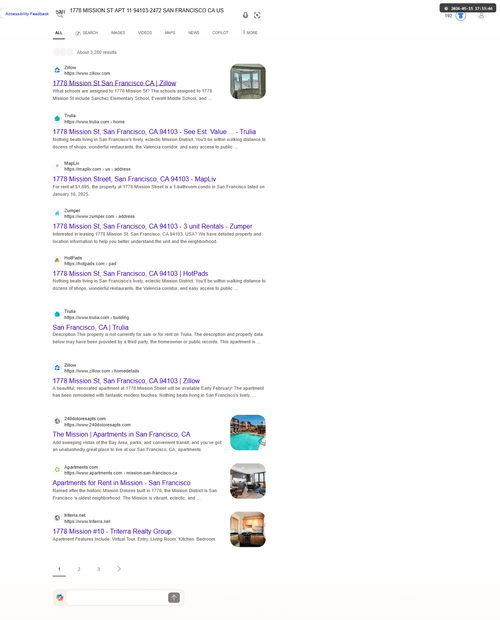Click the 240doloresapts.com globe favicon
The width and height of the screenshot is (500, 620).
point(57,421)
